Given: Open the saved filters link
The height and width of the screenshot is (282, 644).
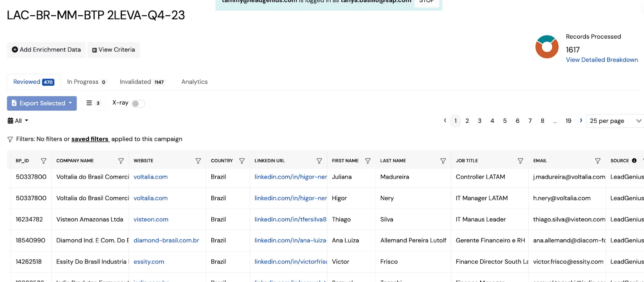Looking at the screenshot, I should (90, 139).
